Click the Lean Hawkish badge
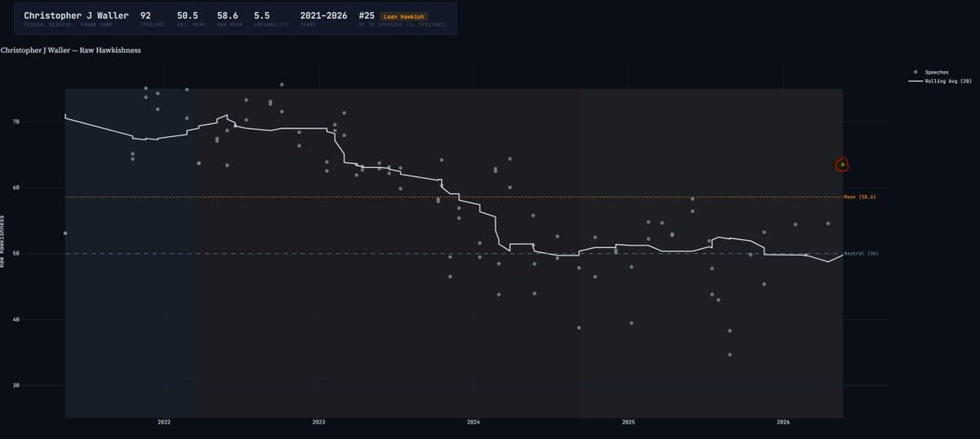The width and height of the screenshot is (980, 439). click(x=404, y=16)
